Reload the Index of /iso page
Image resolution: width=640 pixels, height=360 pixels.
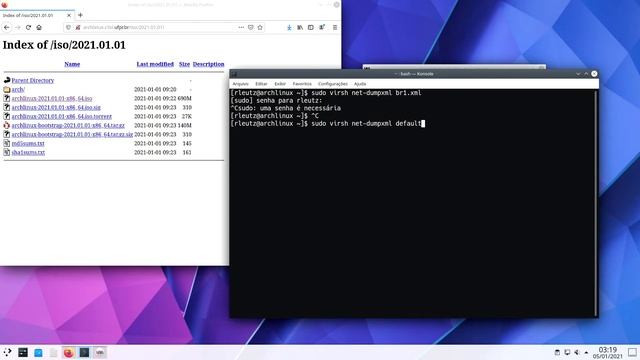click(x=28, y=27)
